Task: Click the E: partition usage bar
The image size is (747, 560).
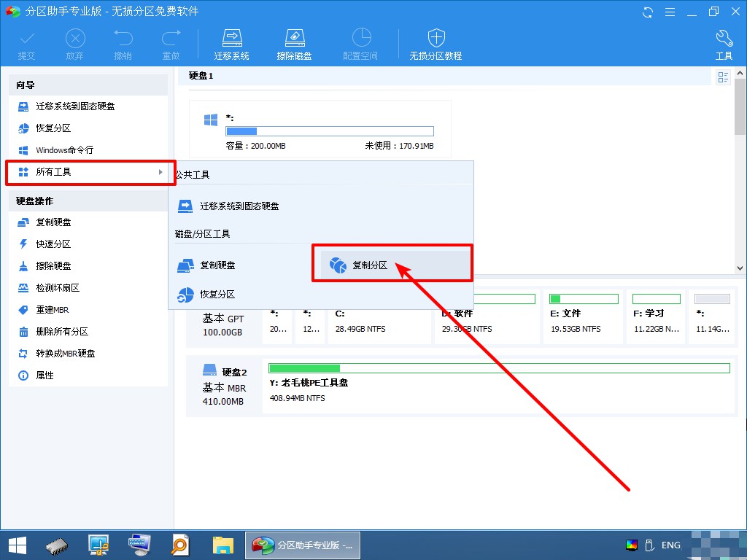Action: [x=584, y=299]
